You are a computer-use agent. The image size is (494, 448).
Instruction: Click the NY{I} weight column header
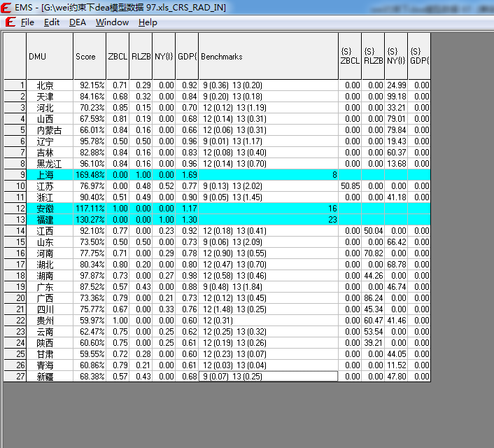[164, 57]
